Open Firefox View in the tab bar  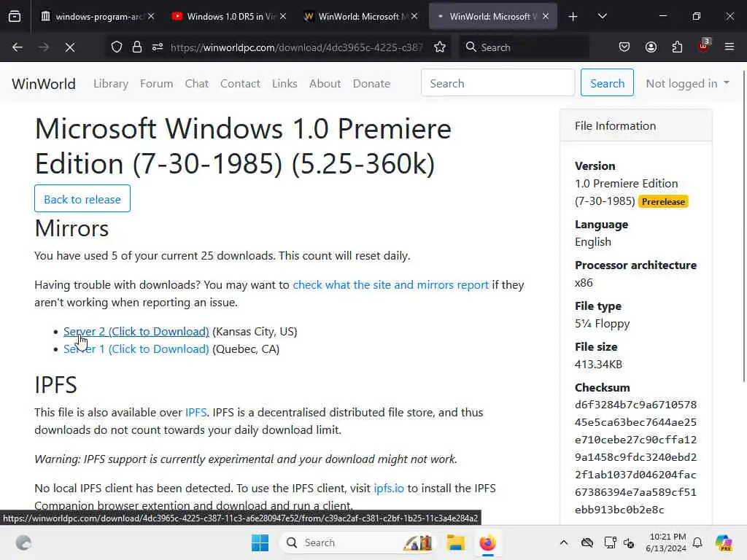coord(15,16)
